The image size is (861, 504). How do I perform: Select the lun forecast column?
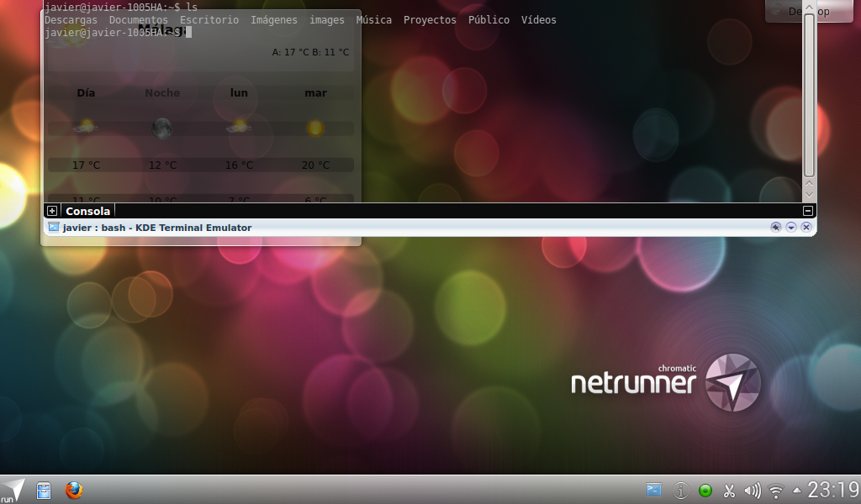point(239,92)
